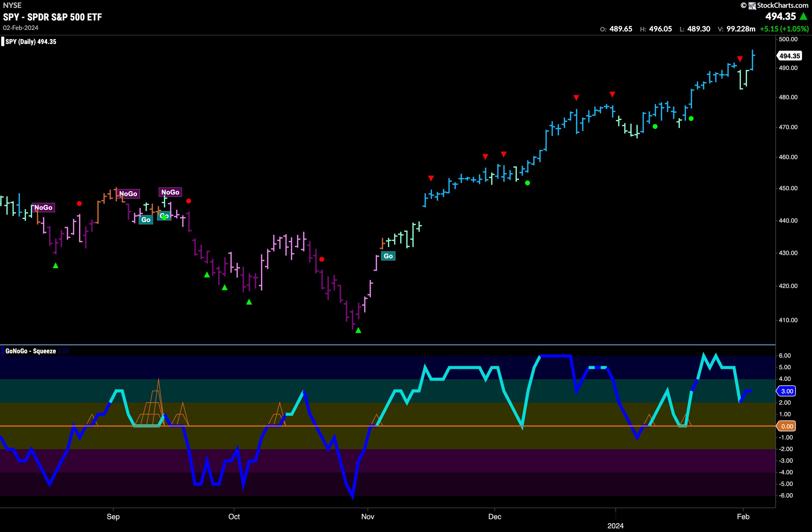Click the NoGo label at the September peak

point(128,194)
